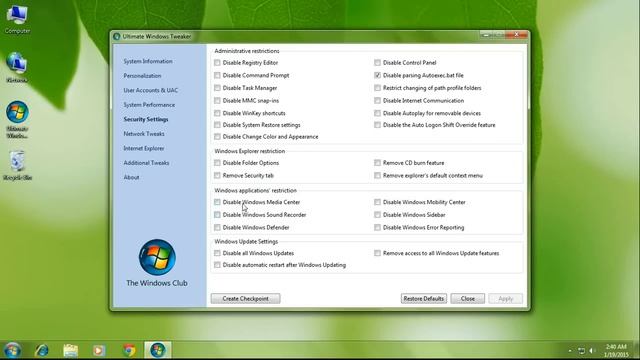Click the Create Checkpoint button
Image resolution: width=640 pixels, height=360 pixels.
[x=245, y=299]
